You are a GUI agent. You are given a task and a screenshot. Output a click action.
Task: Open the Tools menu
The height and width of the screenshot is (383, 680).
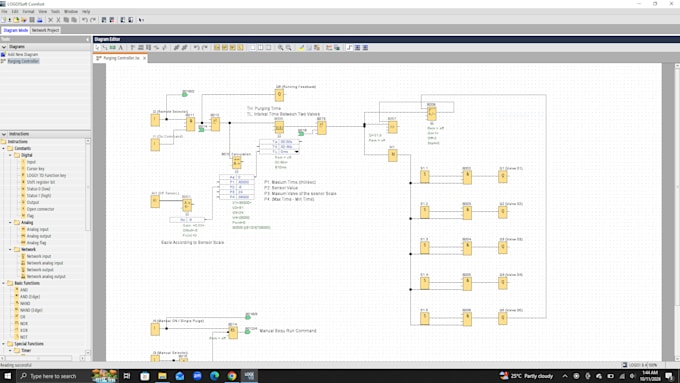pos(56,12)
